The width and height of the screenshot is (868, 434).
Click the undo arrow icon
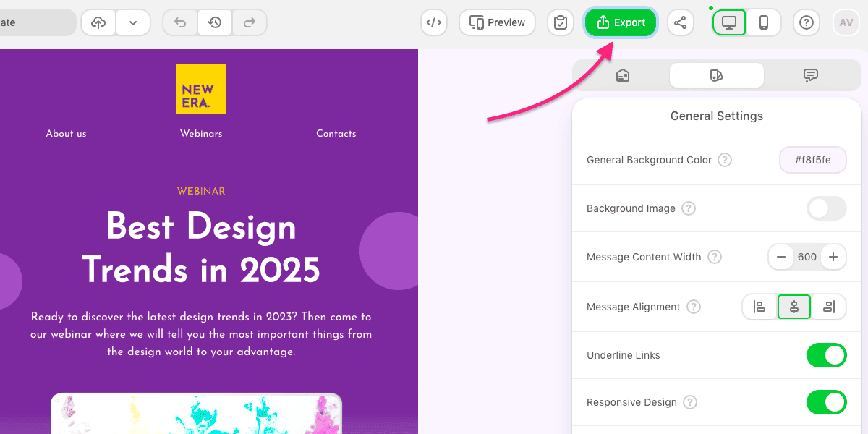pyautogui.click(x=180, y=22)
